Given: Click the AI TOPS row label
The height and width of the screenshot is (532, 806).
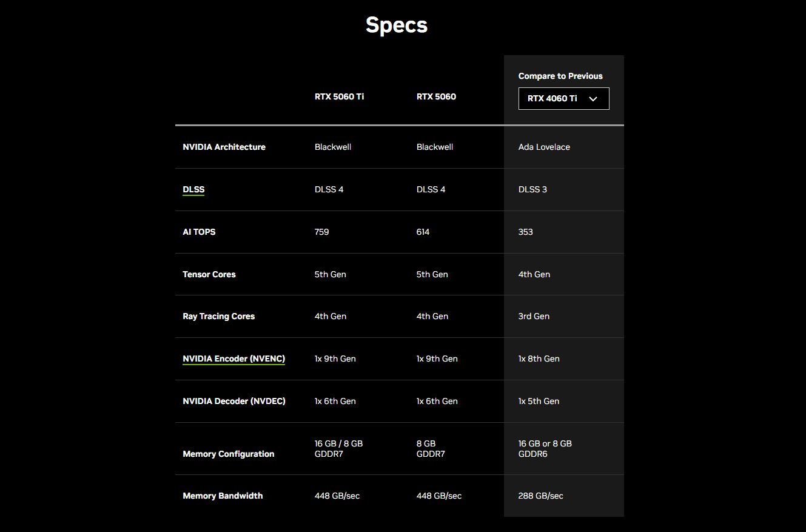Looking at the screenshot, I should pos(199,232).
